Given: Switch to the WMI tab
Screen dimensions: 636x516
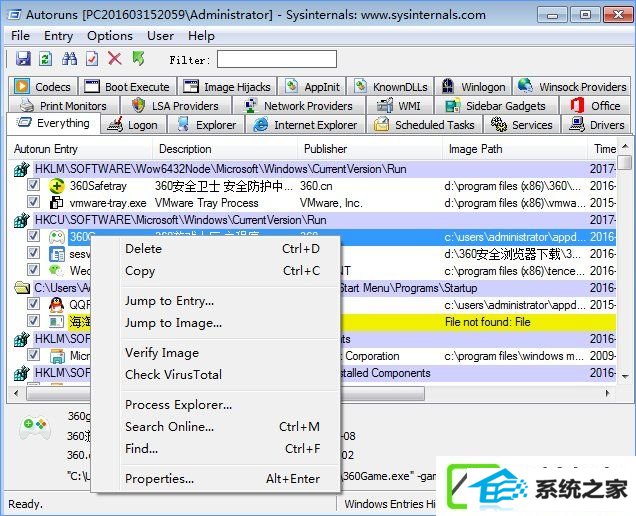Looking at the screenshot, I should [x=400, y=105].
